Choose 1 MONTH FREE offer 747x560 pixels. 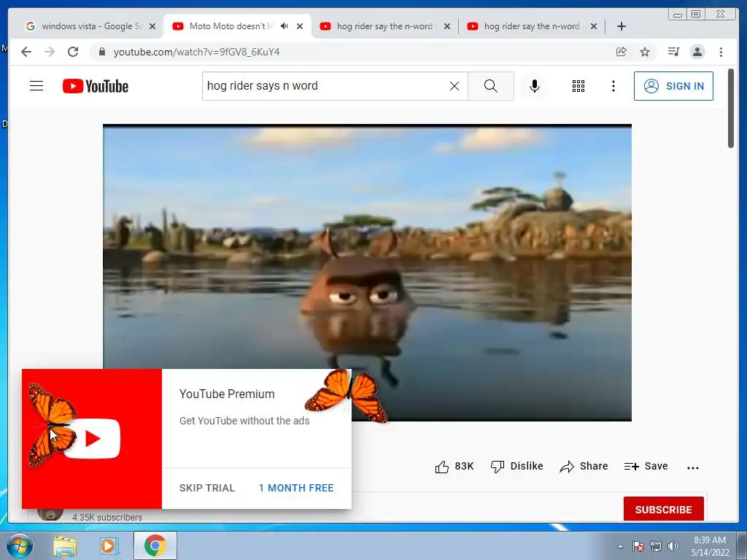pyautogui.click(x=296, y=488)
